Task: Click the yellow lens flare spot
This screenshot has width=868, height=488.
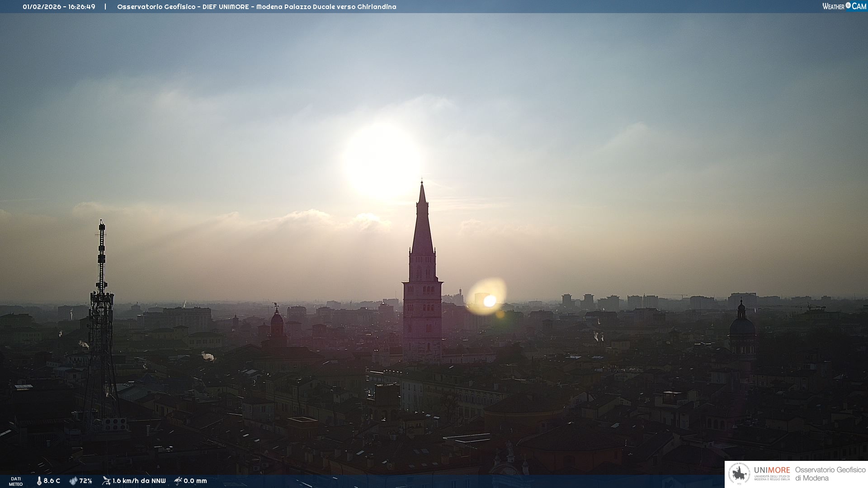Action: pos(487,297)
